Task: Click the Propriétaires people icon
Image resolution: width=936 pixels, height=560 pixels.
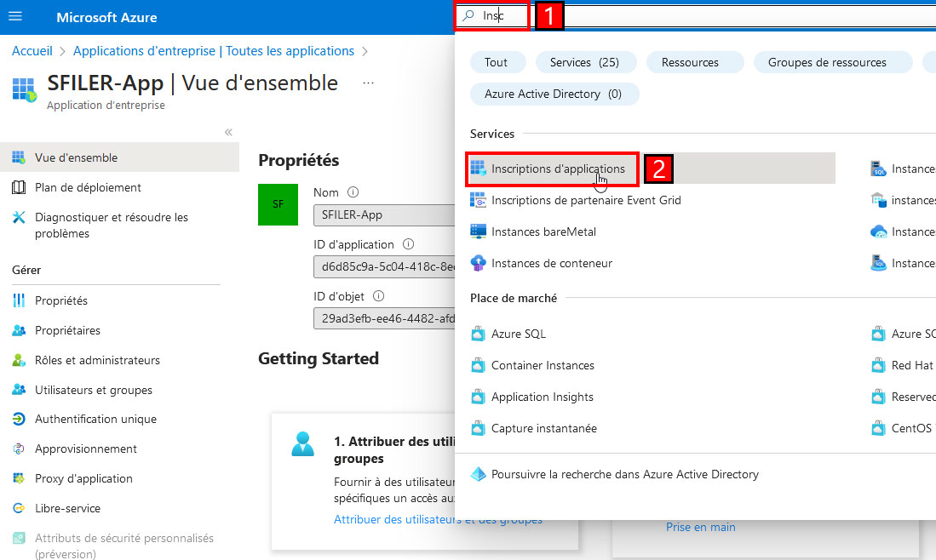Action: click(x=19, y=330)
